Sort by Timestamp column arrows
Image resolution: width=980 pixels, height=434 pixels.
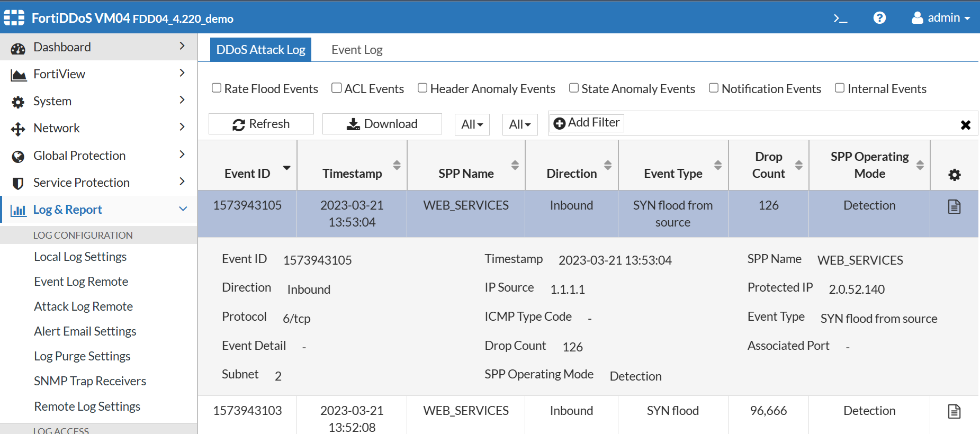click(397, 165)
